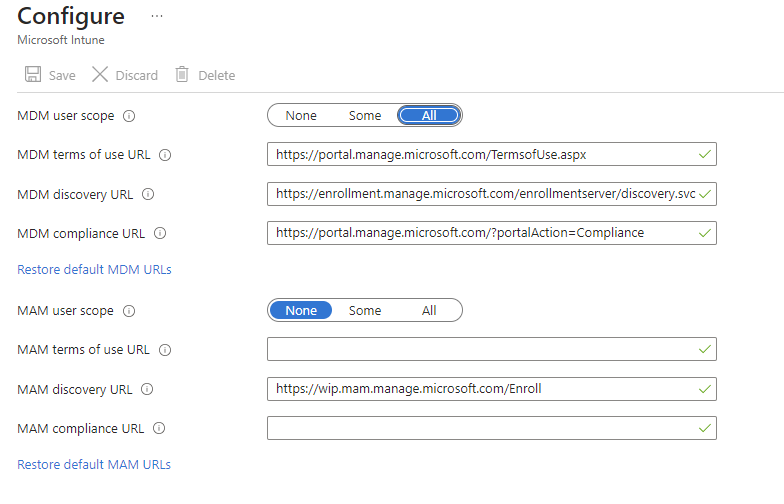The height and width of the screenshot is (504, 784).
Task: Click the MAM compliance URL field
Action: [480, 428]
